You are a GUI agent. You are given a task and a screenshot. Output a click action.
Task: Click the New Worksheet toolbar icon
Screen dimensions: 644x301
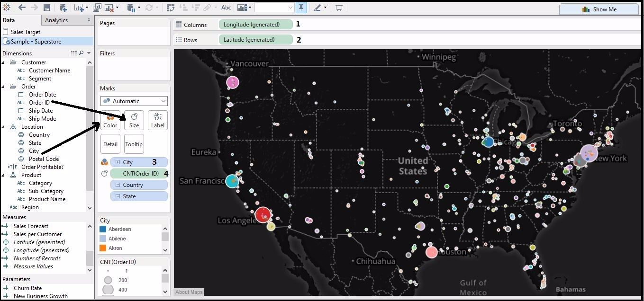click(79, 8)
